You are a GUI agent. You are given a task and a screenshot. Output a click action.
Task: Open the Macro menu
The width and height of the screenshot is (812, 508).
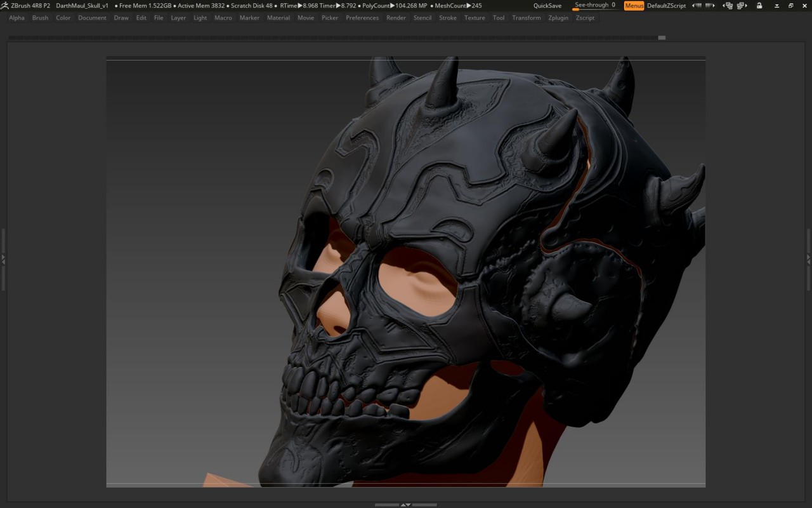(223, 18)
